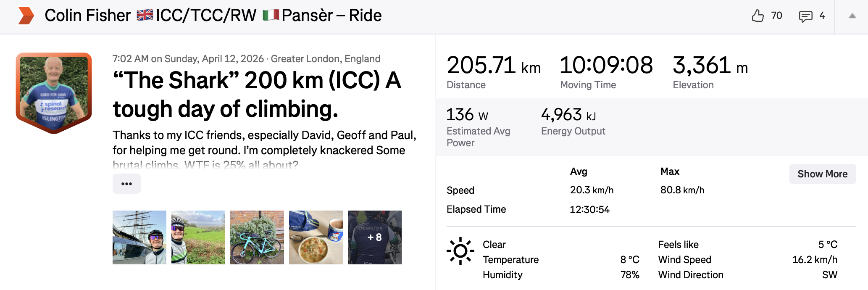
Task: Click the UK flag icon in title
Action: click(145, 16)
